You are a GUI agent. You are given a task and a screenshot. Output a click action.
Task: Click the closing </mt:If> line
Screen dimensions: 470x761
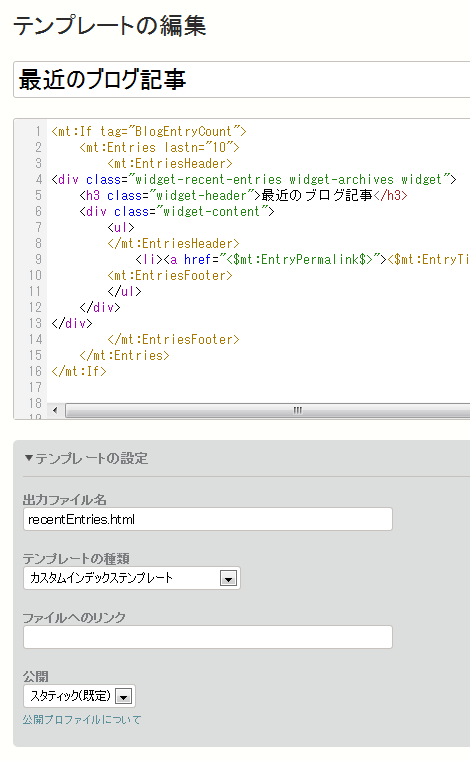click(79, 372)
